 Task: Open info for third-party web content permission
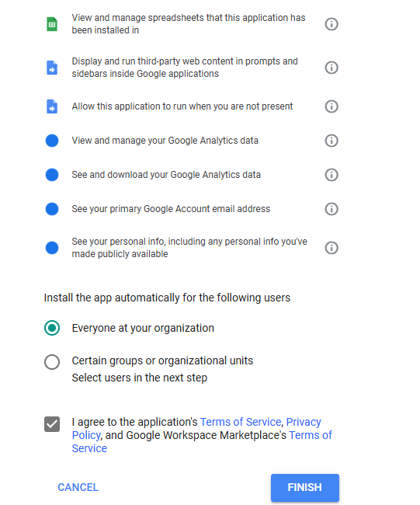click(x=331, y=68)
